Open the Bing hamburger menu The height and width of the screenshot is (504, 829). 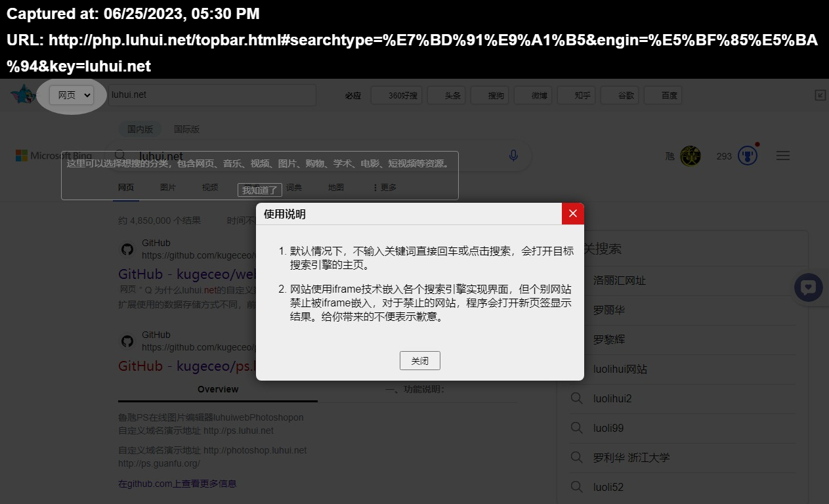(x=782, y=156)
